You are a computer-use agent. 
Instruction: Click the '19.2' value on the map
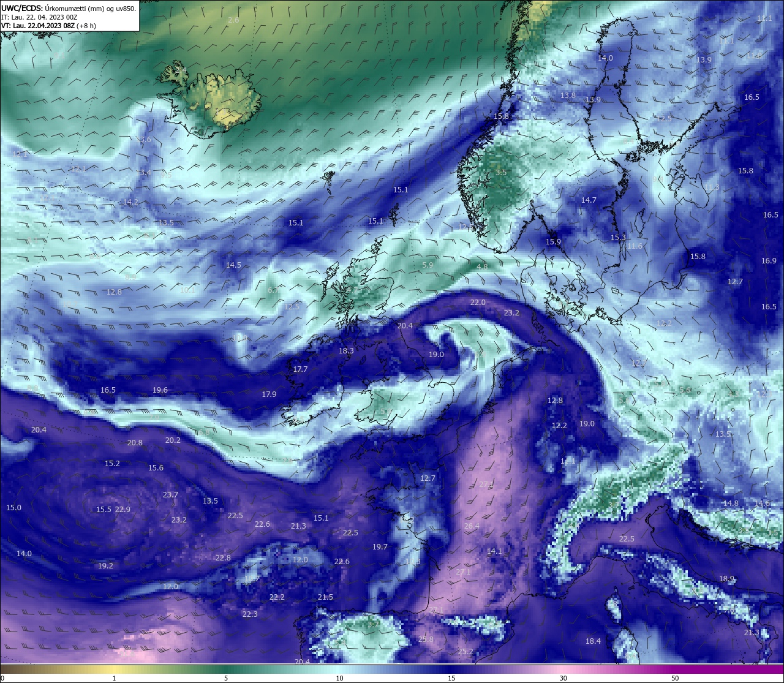pos(105,566)
